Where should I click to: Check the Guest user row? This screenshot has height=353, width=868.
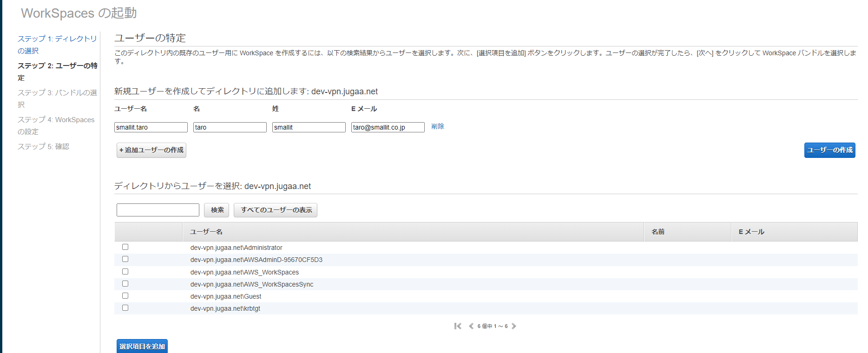[125, 296]
